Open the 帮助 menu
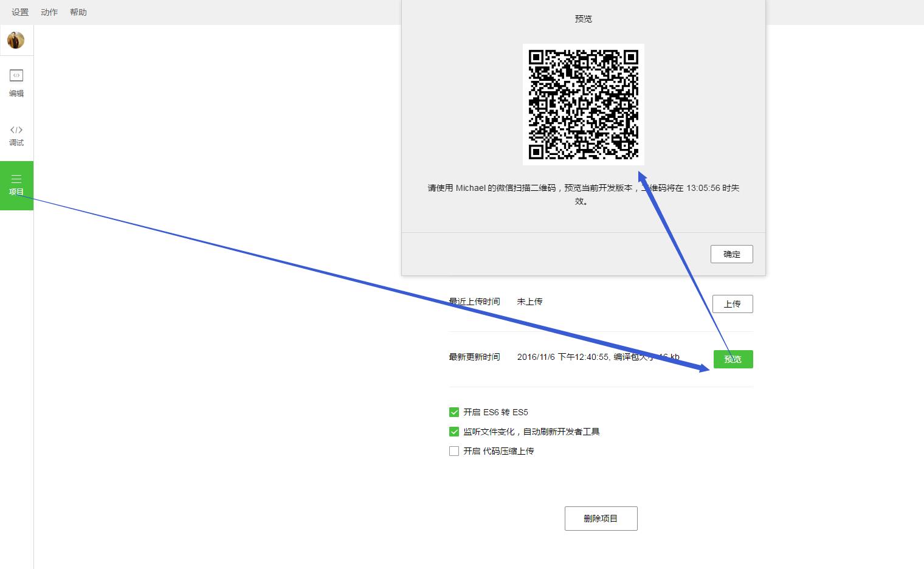924x569 pixels. [78, 12]
